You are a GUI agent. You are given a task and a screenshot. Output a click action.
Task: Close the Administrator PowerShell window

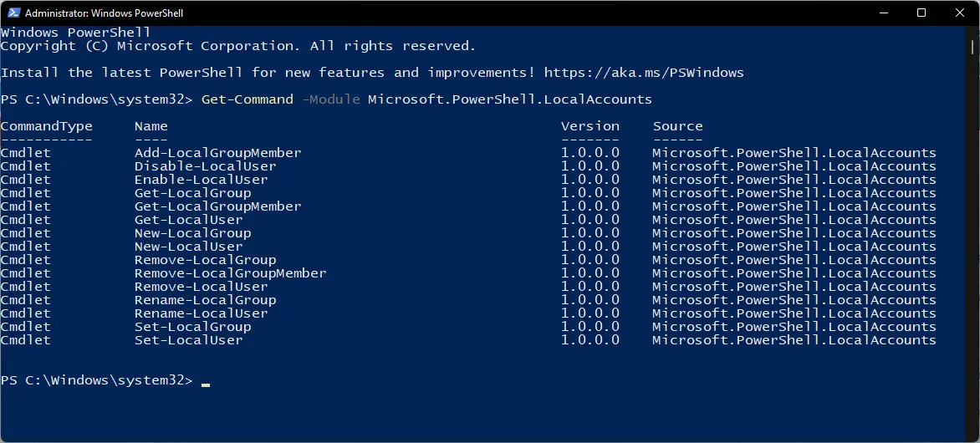pos(960,13)
